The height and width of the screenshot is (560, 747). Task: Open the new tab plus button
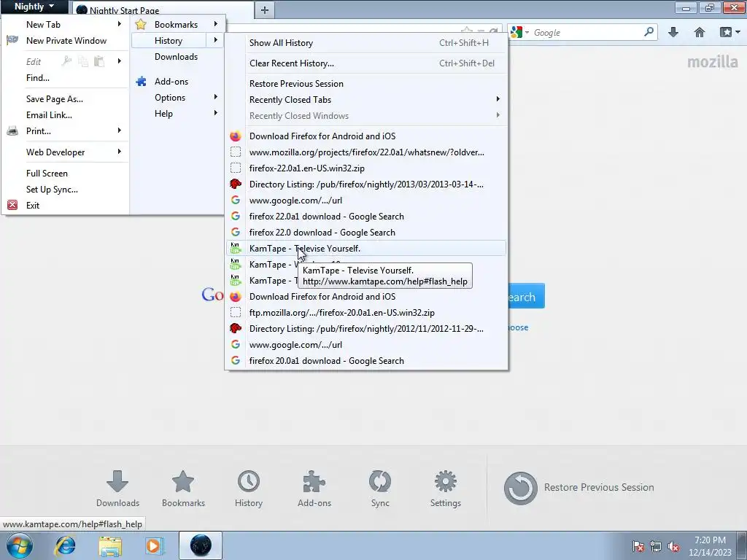265,10
